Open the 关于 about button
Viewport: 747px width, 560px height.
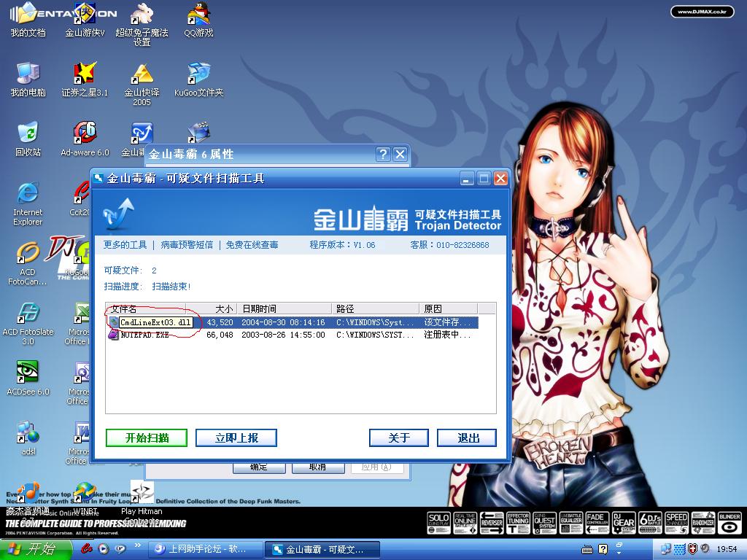(399, 438)
